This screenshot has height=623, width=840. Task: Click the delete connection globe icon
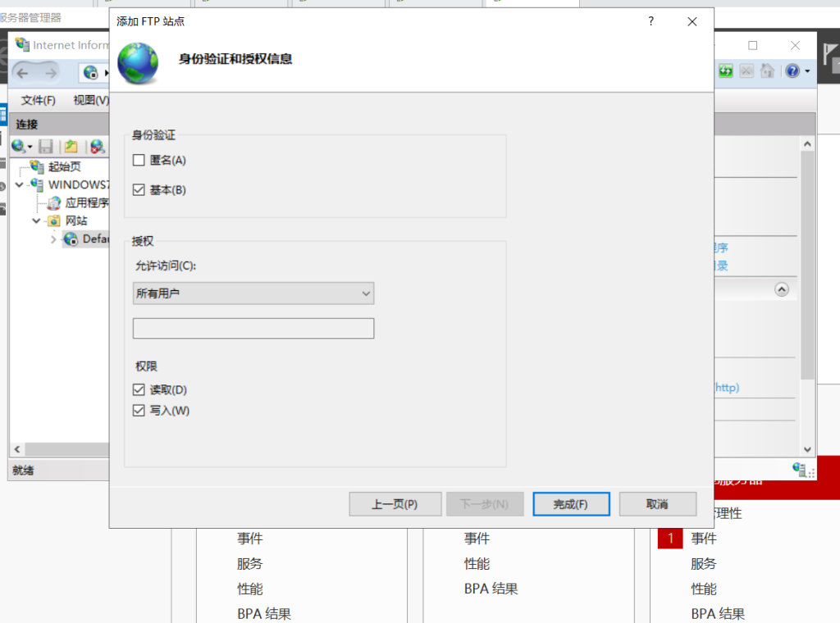(x=98, y=147)
